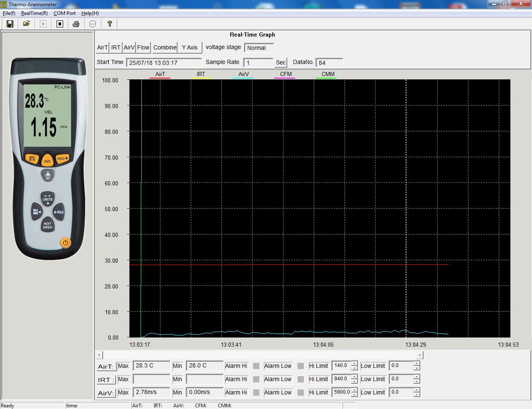Increase the AirT Hi Limit with up arrow
The height and width of the screenshot is (409, 532).
point(354,364)
